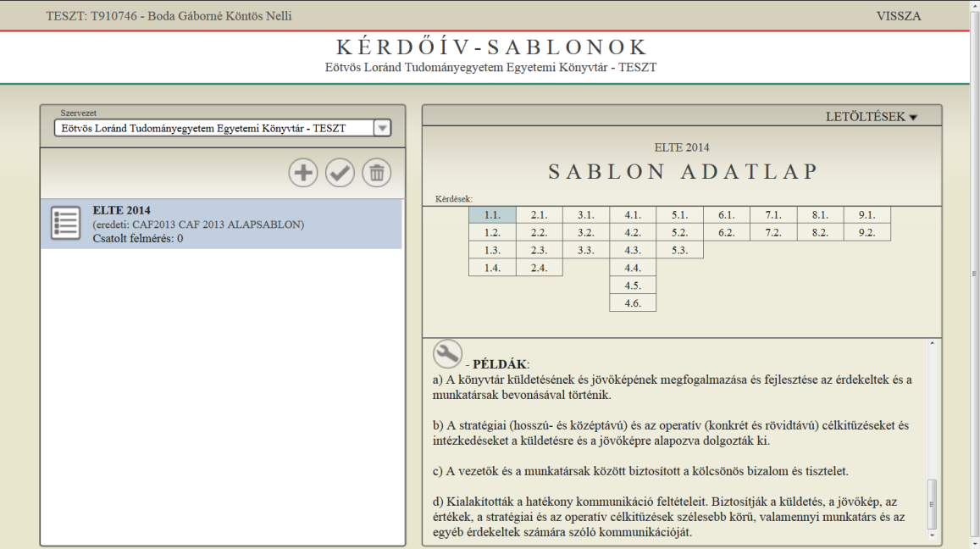Image resolution: width=980 pixels, height=549 pixels.
Task: Select question 2.4.
Action: click(540, 268)
